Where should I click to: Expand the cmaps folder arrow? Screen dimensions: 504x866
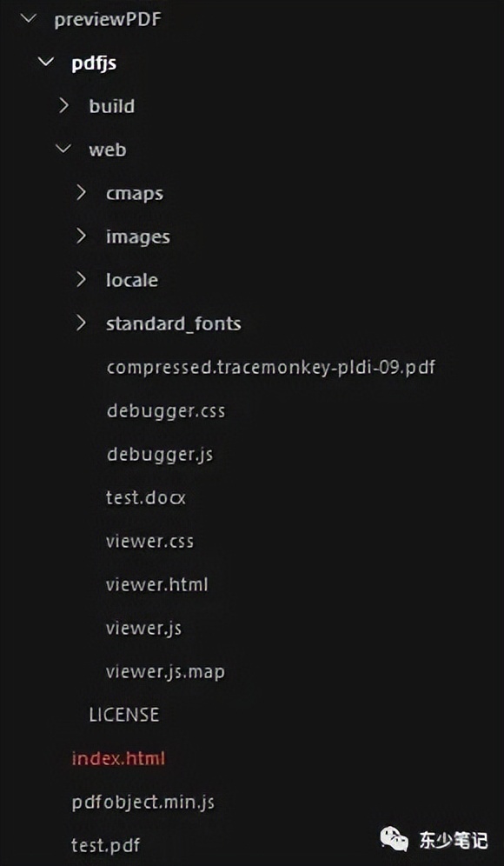(x=82, y=193)
